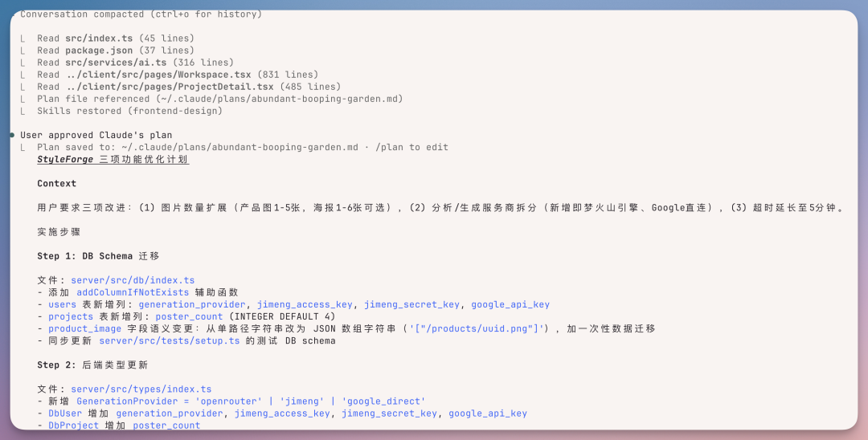868x440 pixels.
Task: Click the 'Step 1: DB Schema 迁移' heading
Action: (x=98, y=256)
